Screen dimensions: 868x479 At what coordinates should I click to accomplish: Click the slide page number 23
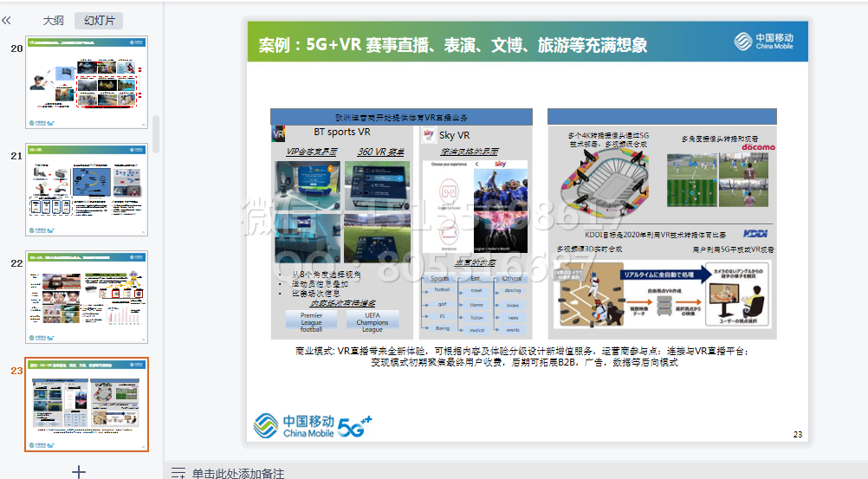click(x=797, y=434)
